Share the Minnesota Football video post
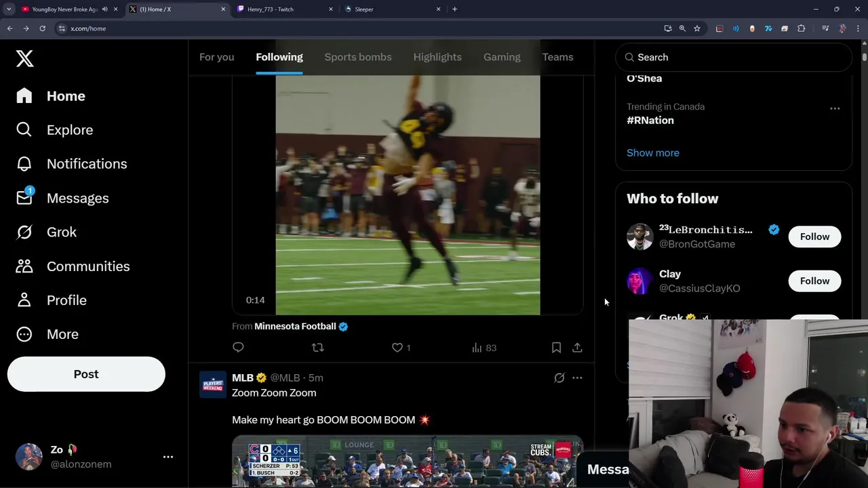Image resolution: width=868 pixels, height=488 pixels. click(x=577, y=348)
